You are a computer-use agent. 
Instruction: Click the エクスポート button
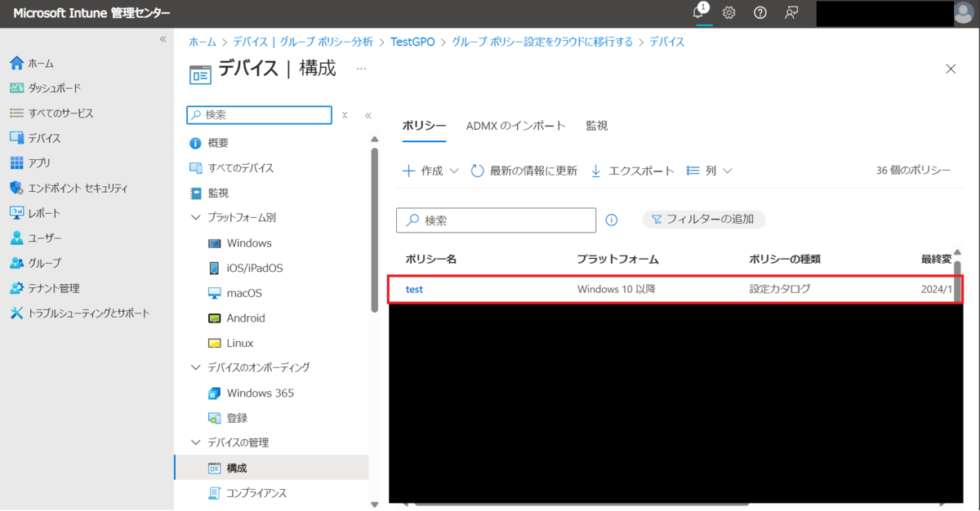pyautogui.click(x=632, y=171)
